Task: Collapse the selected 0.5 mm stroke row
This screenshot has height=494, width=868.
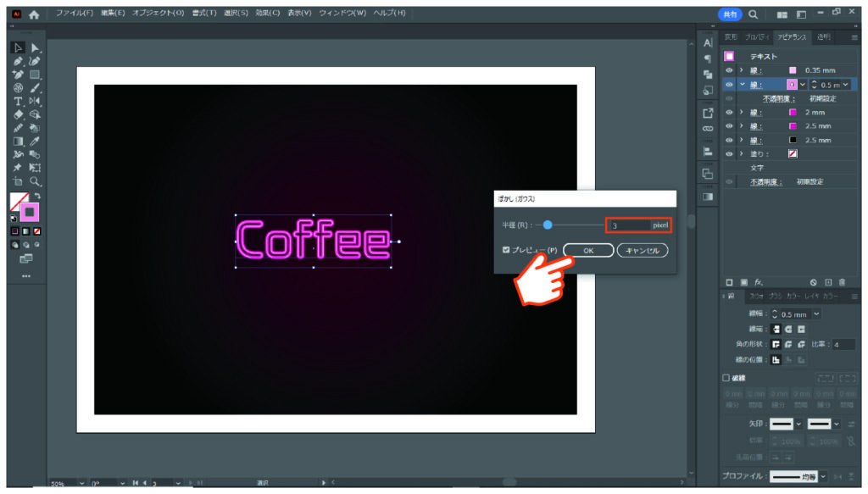Action: point(743,85)
